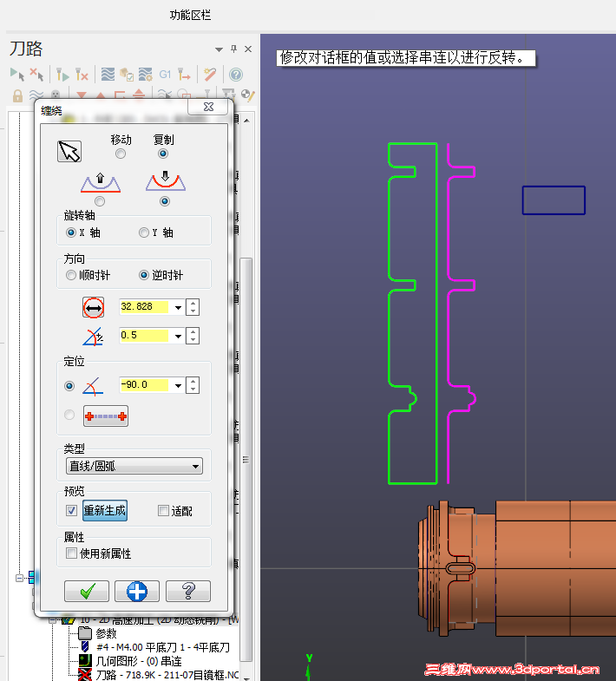Post selected operations with G1 icon

165,75
